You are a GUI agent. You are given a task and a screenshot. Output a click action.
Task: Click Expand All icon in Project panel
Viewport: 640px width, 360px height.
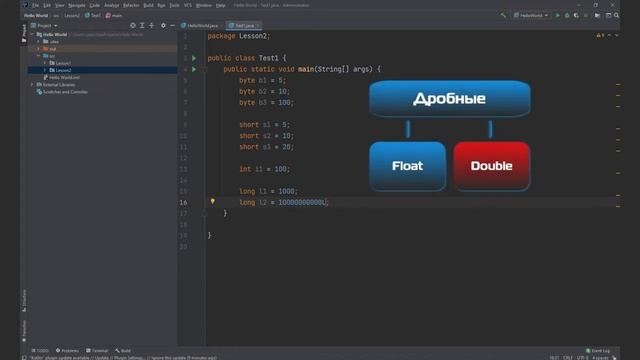pos(142,25)
